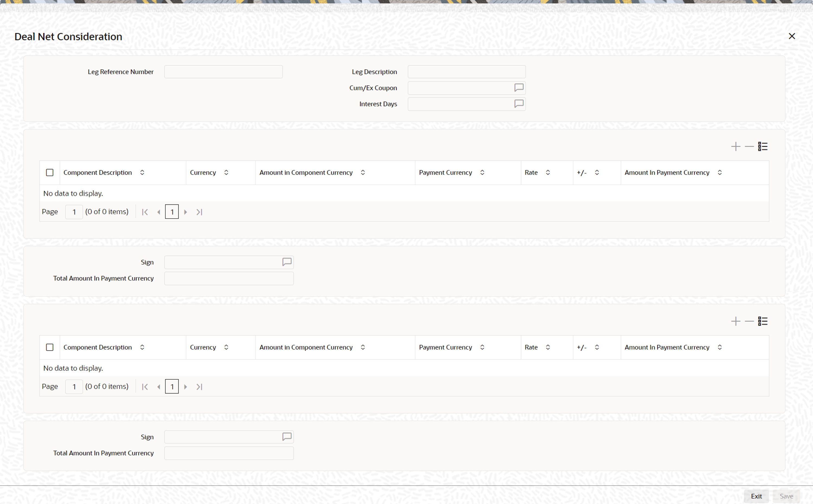
Task: Go to the last page of the first table
Action: (199, 212)
